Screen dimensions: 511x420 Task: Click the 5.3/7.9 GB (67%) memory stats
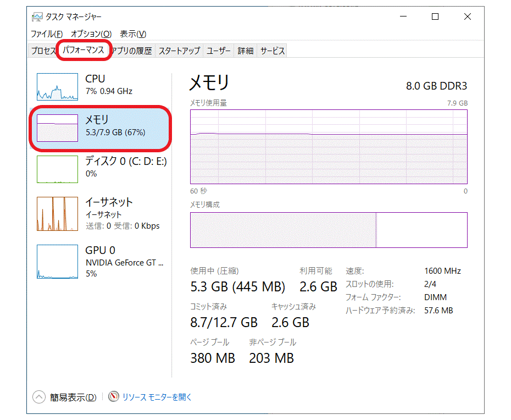(x=115, y=132)
